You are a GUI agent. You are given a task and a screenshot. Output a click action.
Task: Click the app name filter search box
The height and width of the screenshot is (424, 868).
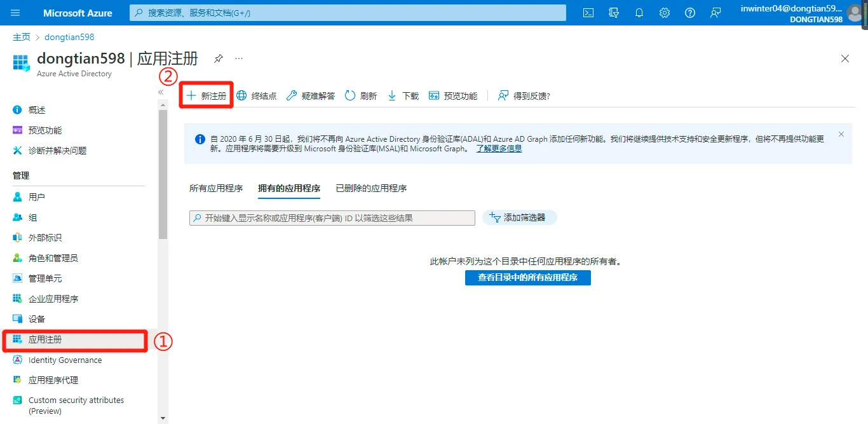click(x=330, y=217)
